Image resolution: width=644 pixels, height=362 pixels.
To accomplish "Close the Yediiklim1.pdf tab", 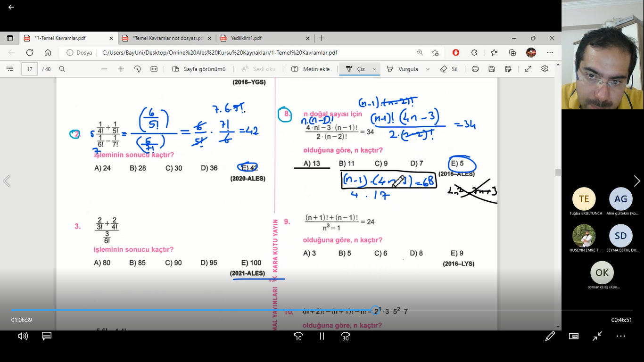I will pos(308,38).
